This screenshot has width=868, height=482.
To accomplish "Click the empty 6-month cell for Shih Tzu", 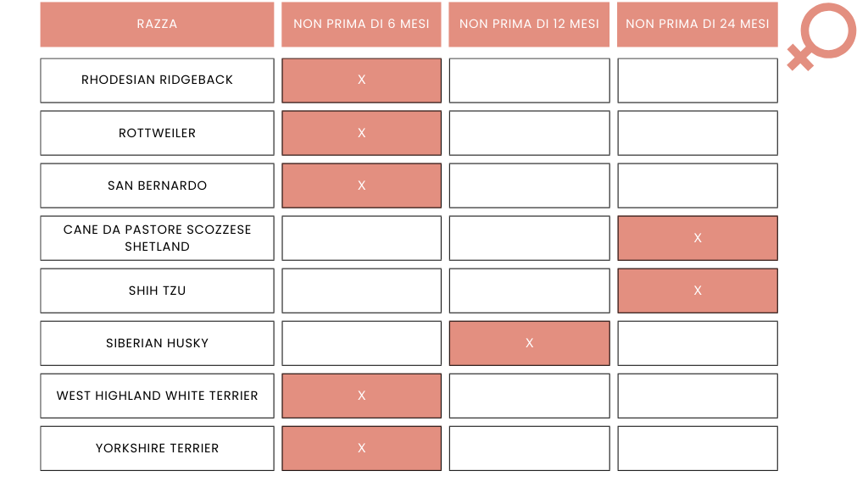I will [x=361, y=291].
